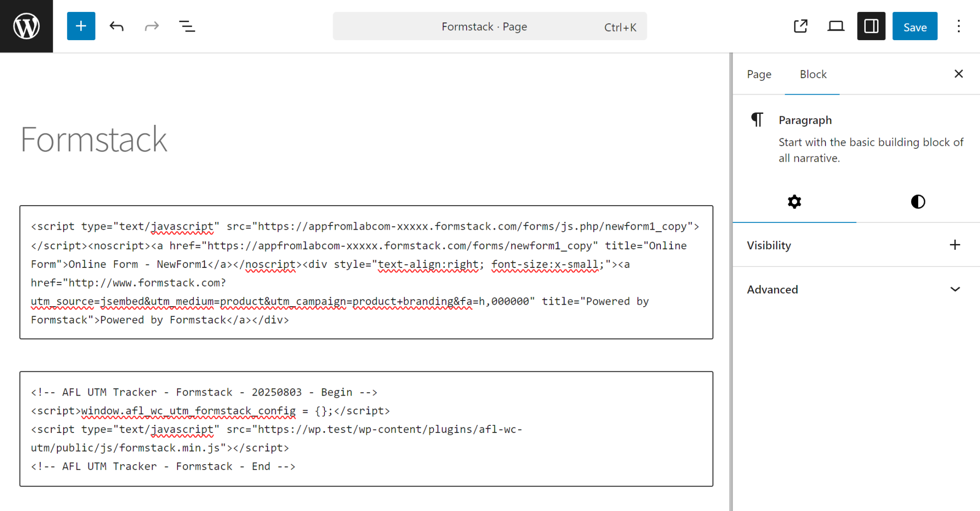Open device preview laptop icon
Screen dimensions: 980x511
836,26
